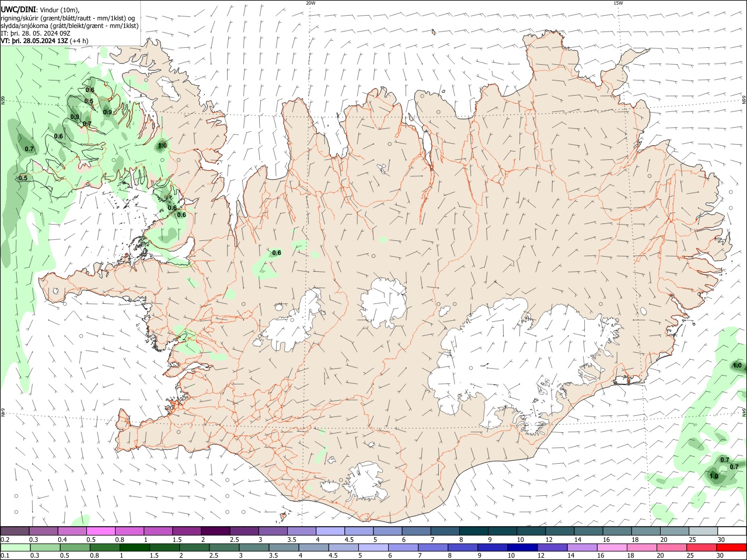Click the UWC/DINI title text

18,10
